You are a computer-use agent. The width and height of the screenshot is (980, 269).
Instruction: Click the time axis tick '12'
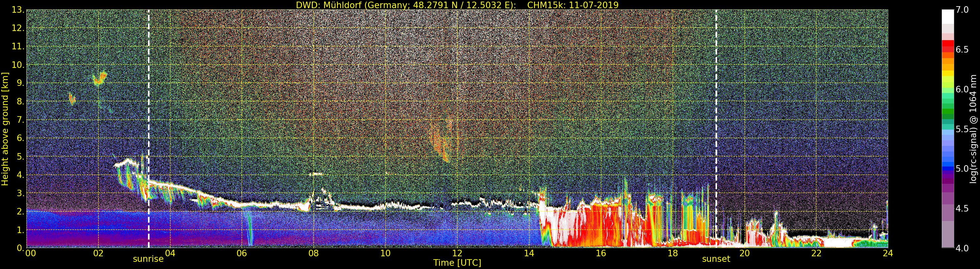click(x=457, y=253)
